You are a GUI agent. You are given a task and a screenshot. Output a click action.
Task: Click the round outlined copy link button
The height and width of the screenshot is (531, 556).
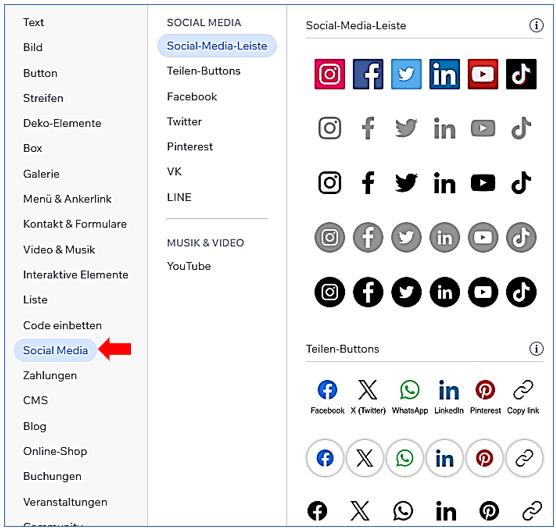pos(524,458)
